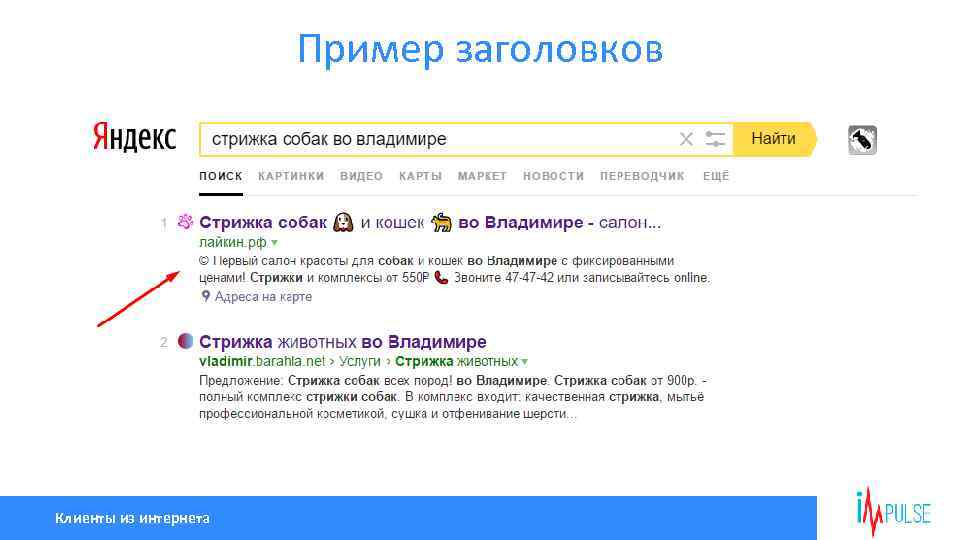Open result titled Стрижка собак и кошек во Владимире
This screenshot has width=960, height=540.
point(430,222)
